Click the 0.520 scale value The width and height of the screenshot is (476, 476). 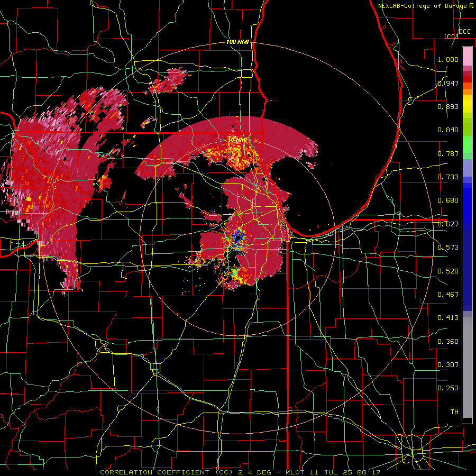[448, 271]
